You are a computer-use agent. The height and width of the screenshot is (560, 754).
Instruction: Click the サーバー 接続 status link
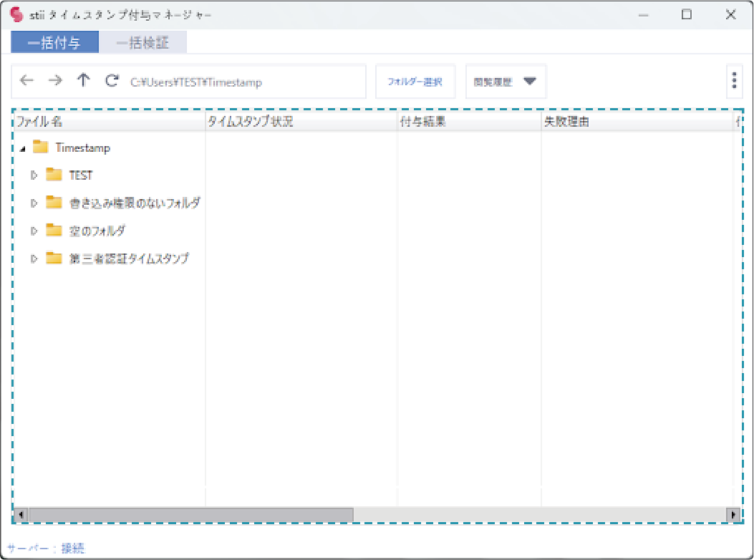46,549
